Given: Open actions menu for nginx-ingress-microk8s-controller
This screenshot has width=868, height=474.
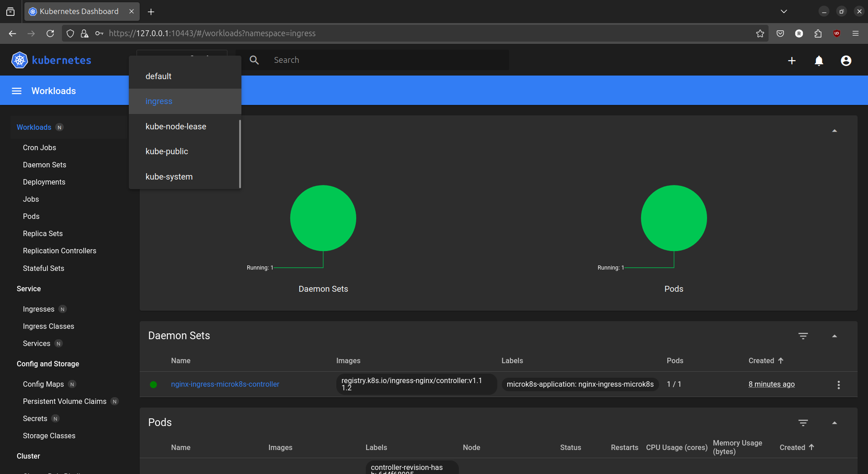Looking at the screenshot, I should pyautogui.click(x=839, y=385).
